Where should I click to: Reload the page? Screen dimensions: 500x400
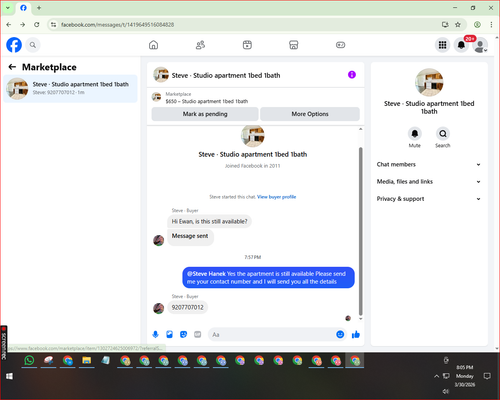click(37, 24)
